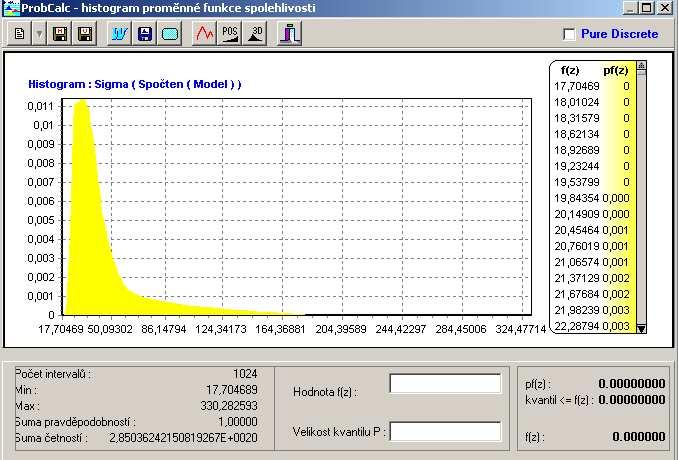The image size is (678, 460).
Task: Click in the Velikost kvantilu P field
Action: tap(445, 431)
